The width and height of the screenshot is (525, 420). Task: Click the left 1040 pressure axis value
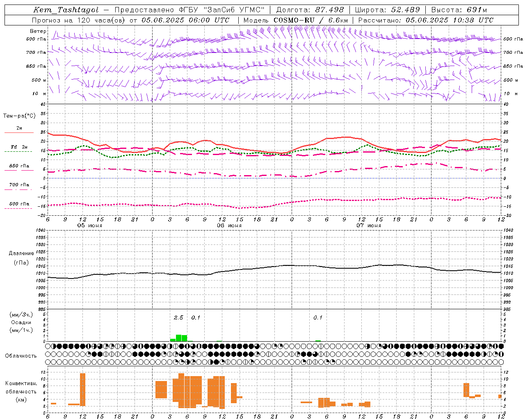coord(41,230)
